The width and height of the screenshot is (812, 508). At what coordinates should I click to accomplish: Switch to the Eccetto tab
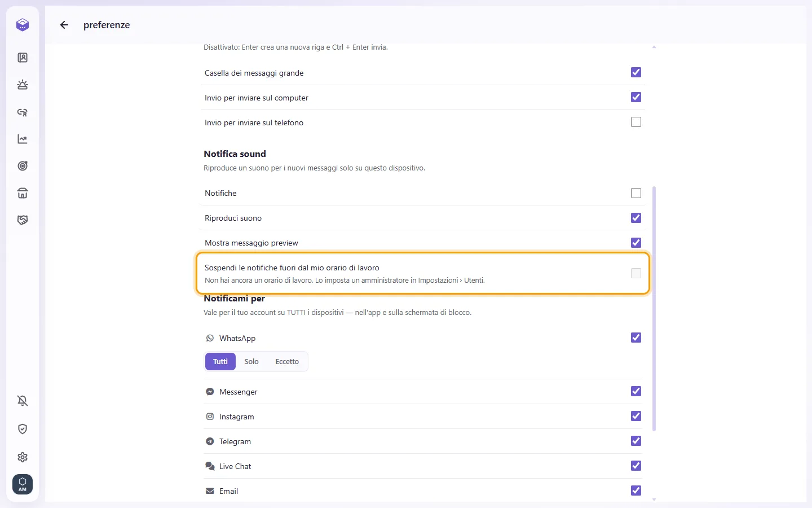coord(287,362)
